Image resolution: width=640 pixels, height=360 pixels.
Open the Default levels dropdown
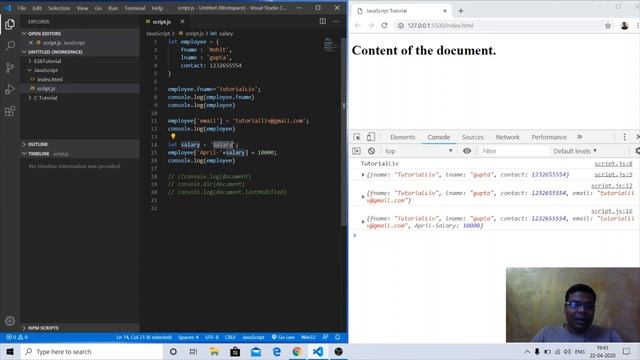(x=575, y=151)
